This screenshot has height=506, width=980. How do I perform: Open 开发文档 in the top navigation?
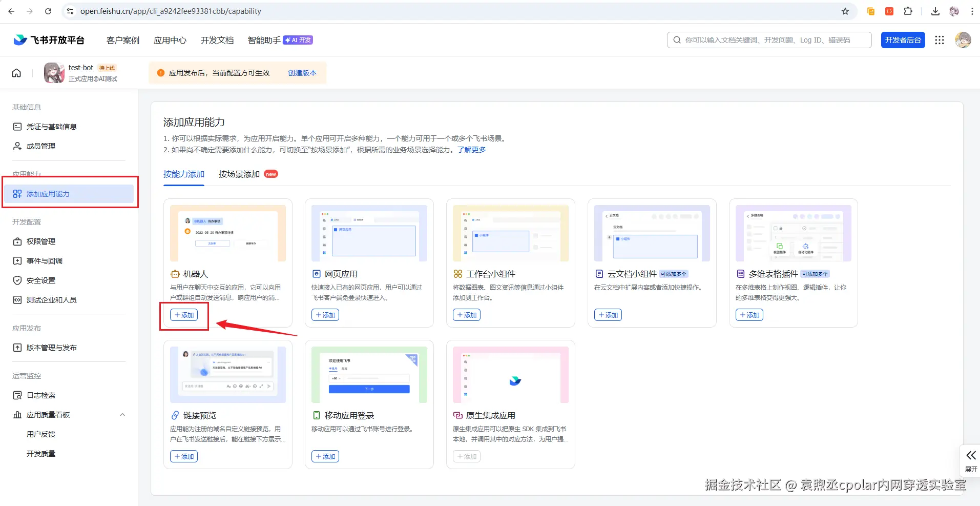tap(217, 40)
